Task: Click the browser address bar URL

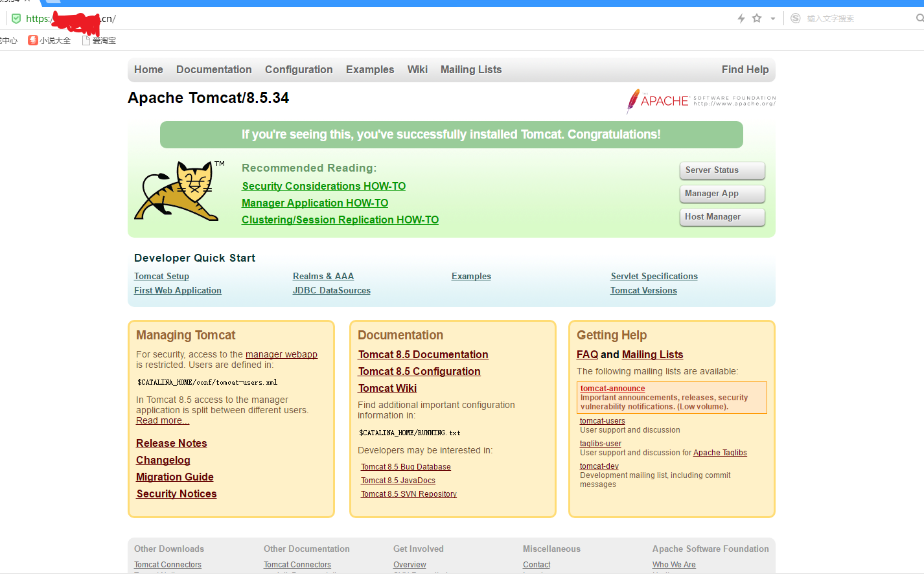Action: pyautogui.click(x=71, y=19)
